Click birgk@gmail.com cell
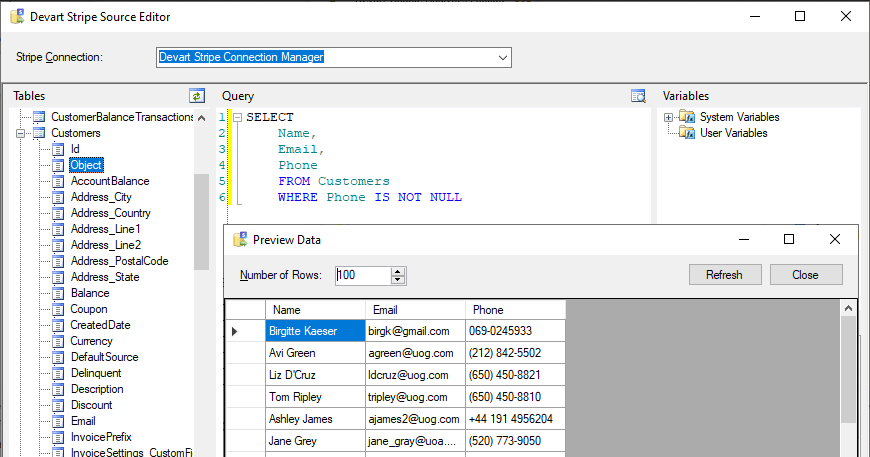Screen dimensions: 870x457 click(415, 331)
